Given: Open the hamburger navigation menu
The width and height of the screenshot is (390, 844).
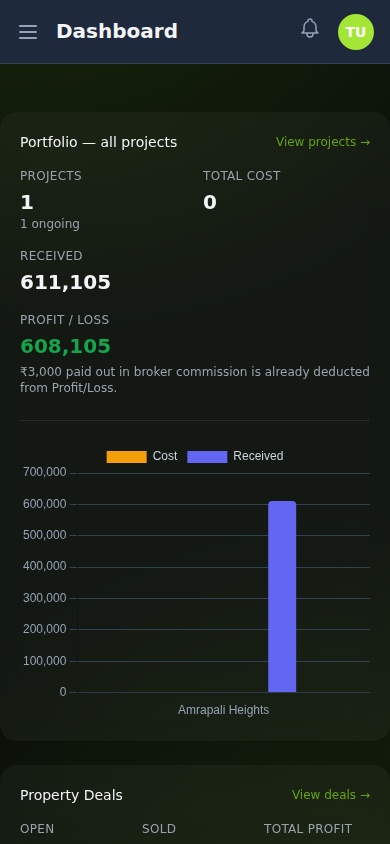Looking at the screenshot, I should pyautogui.click(x=28, y=32).
